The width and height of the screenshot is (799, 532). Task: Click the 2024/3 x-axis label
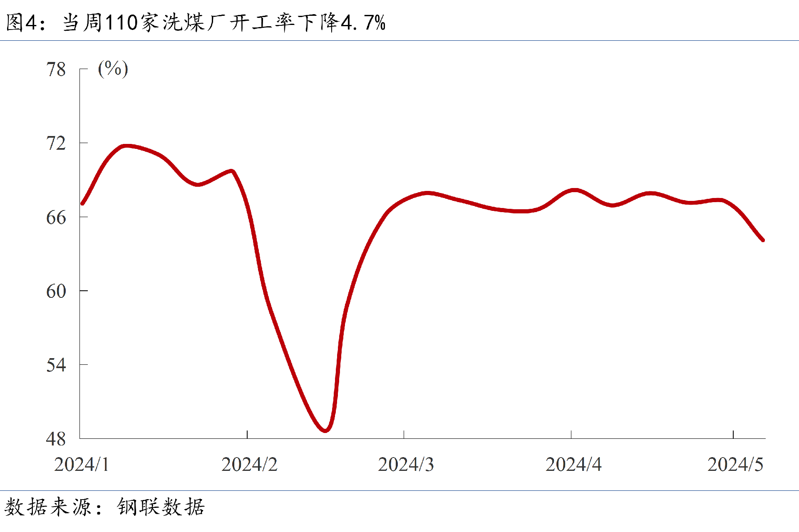coord(406,464)
